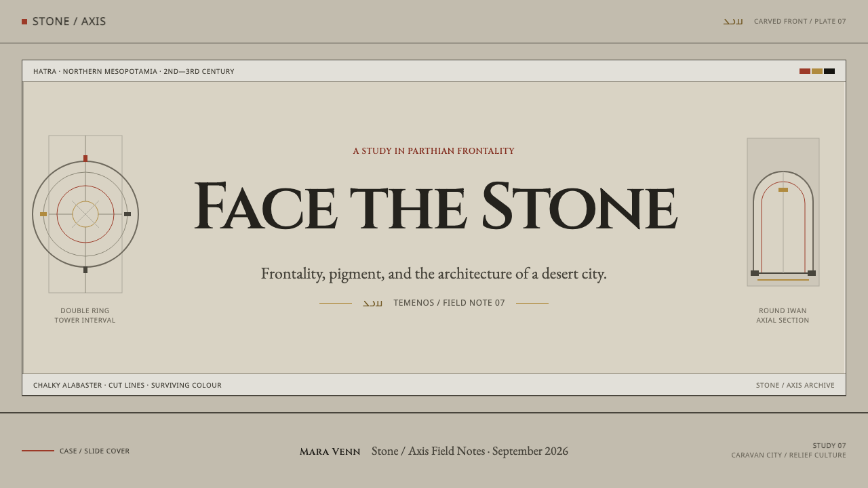The height and width of the screenshot is (488, 868).
Task: Click CARVED FRONT / PLATE 07 label
Action: click(x=800, y=22)
